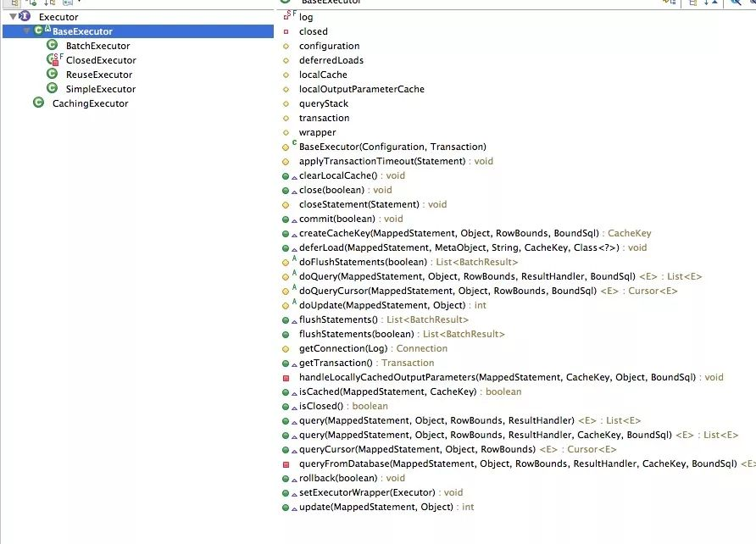The image size is (756, 544).
Task: Collapse the Executor tree node
Action: (x=13, y=16)
